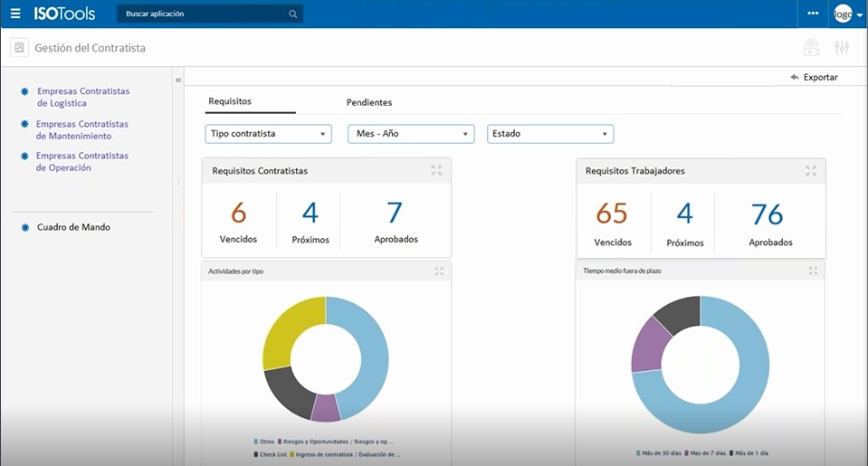Viewport: 868px width, 466px height.
Task: Click the Exportar button
Action: [x=814, y=78]
